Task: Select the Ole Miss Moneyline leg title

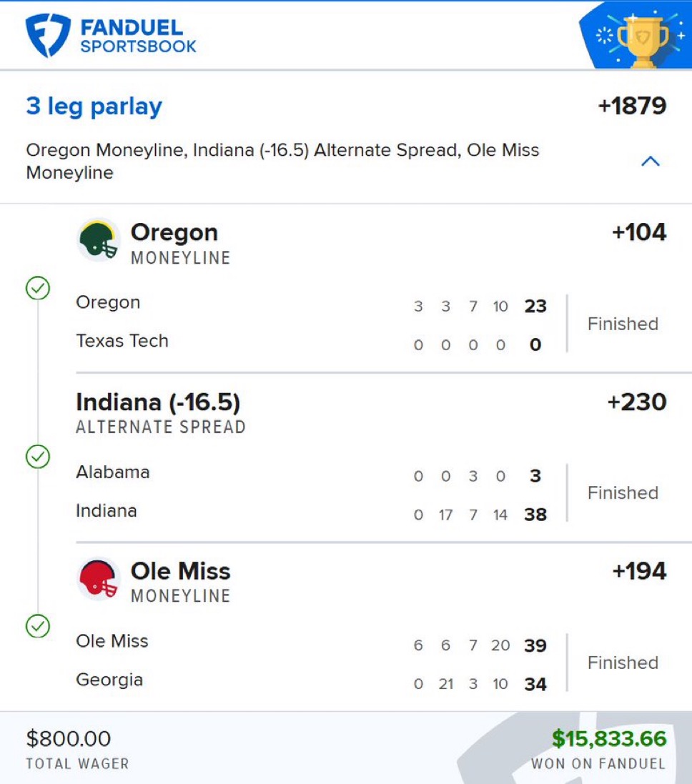Action: point(180,572)
